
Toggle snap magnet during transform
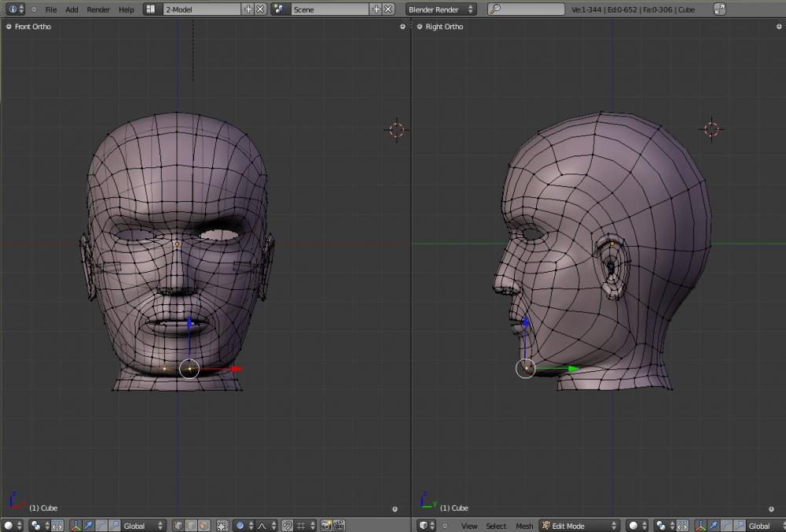[287, 526]
